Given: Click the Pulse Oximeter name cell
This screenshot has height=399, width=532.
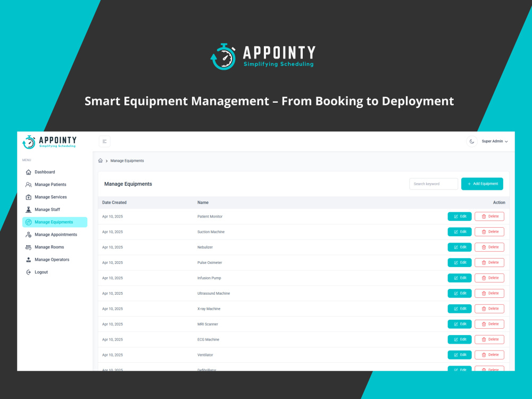Looking at the screenshot, I should (210, 263).
